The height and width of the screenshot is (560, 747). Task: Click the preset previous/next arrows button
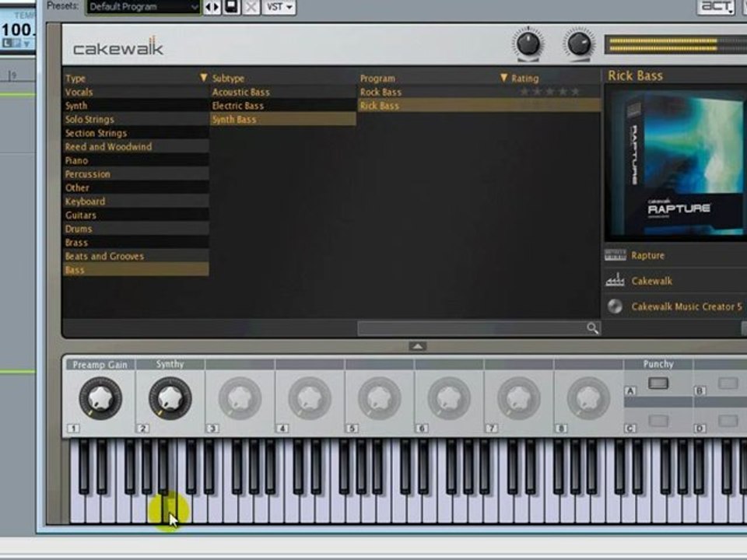click(x=212, y=7)
